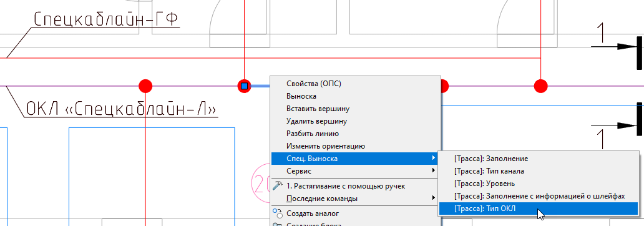Expand Последние команды submenu
The height and width of the screenshot is (226, 644).
click(356, 199)
